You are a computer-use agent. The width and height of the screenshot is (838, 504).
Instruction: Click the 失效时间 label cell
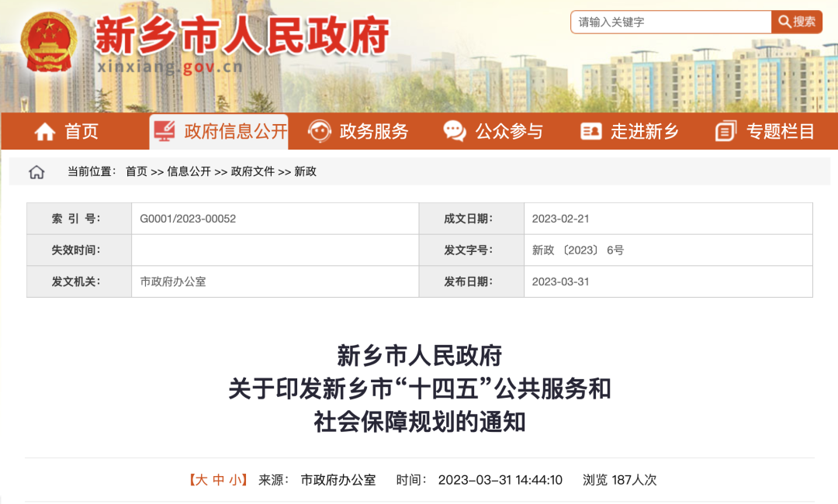coord(79,250)
